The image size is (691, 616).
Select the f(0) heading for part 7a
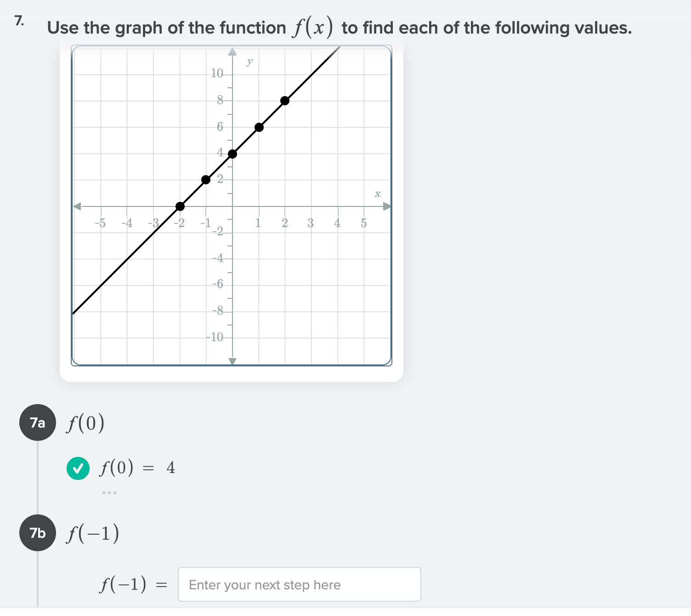click(x=85, y=422)
